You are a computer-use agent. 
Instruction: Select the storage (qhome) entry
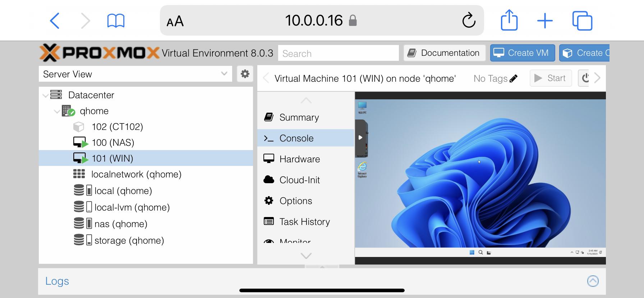pyautogui.click(x=129, y=240)
